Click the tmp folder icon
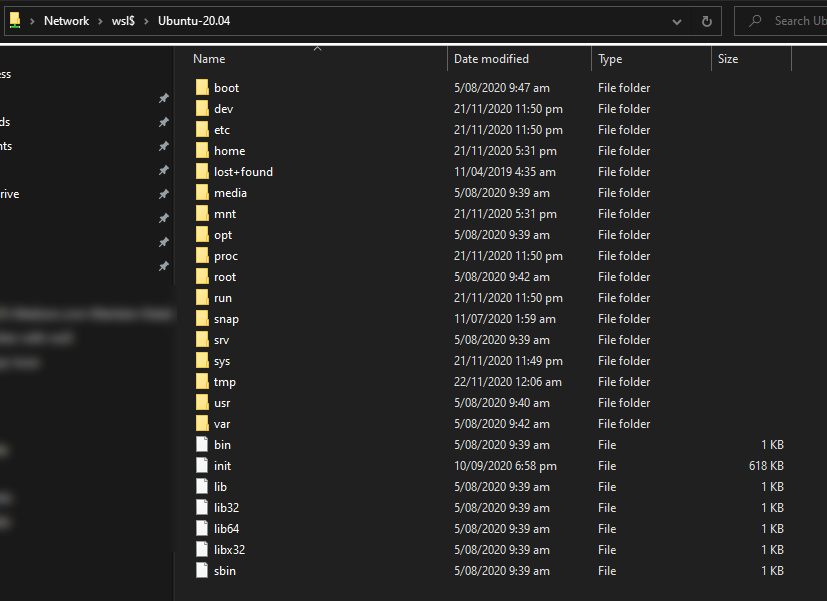The width and height of the screenshot is (827, 601). (x=202, y=382)
